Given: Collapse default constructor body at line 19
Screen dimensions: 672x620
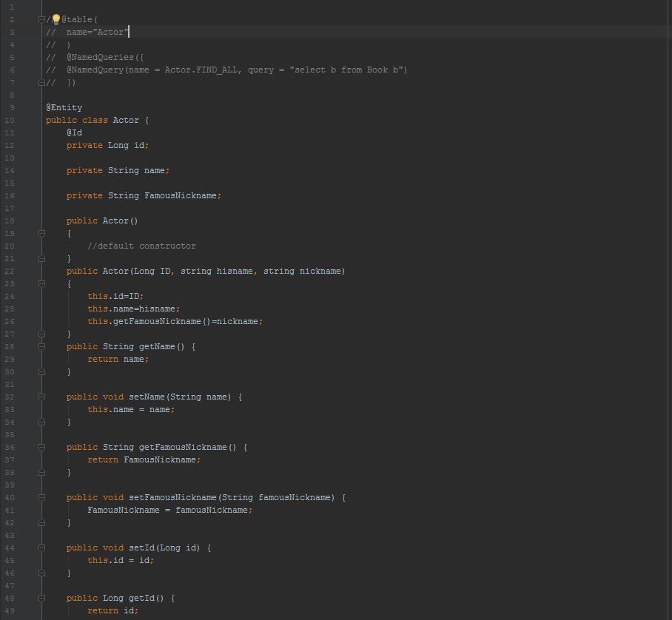Looking at the screenshot, I should (41, 233).
